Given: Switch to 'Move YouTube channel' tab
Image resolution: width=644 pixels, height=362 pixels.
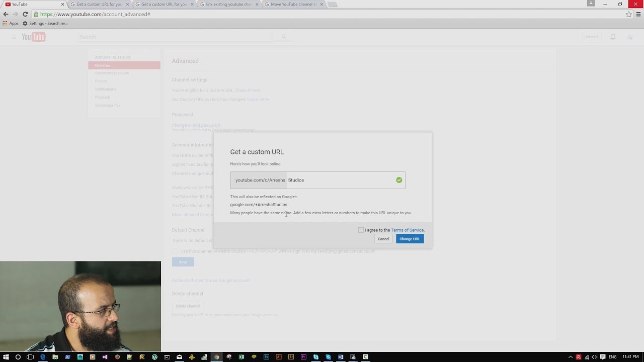Looking at the screenshot, I should pos(294,5).
